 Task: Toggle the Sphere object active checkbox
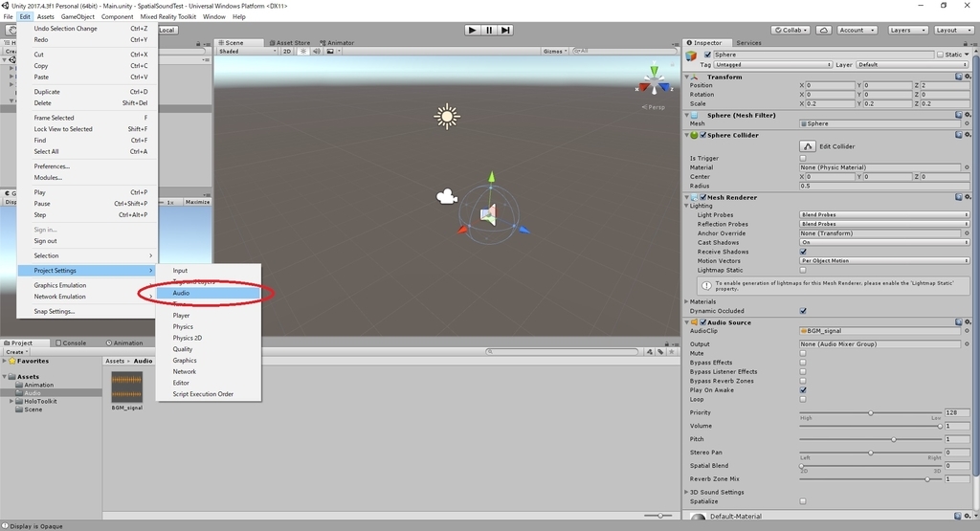click(x=707, y=55)
